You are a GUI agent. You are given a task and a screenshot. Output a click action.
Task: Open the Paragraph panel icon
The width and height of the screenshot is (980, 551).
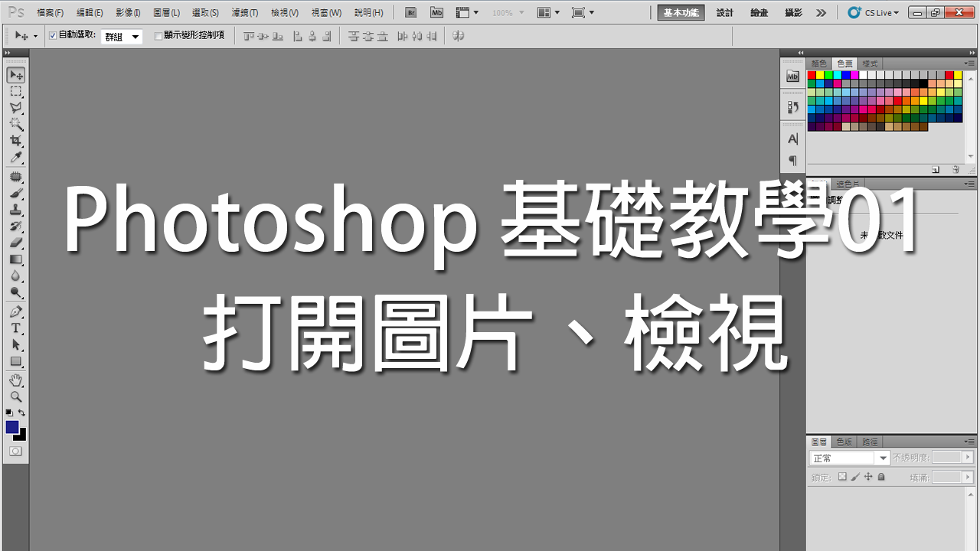[x=792, y=160]
